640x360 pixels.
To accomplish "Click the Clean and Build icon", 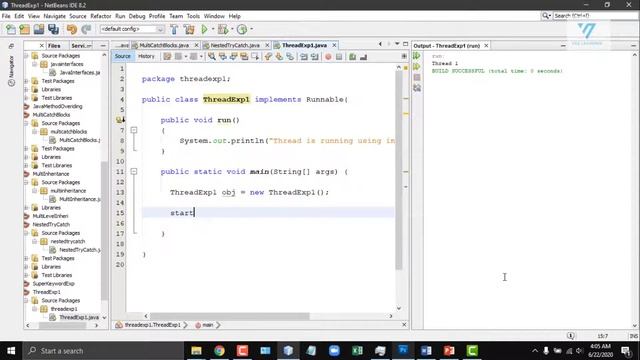I will pyautogui.click(x=189, y=29).
